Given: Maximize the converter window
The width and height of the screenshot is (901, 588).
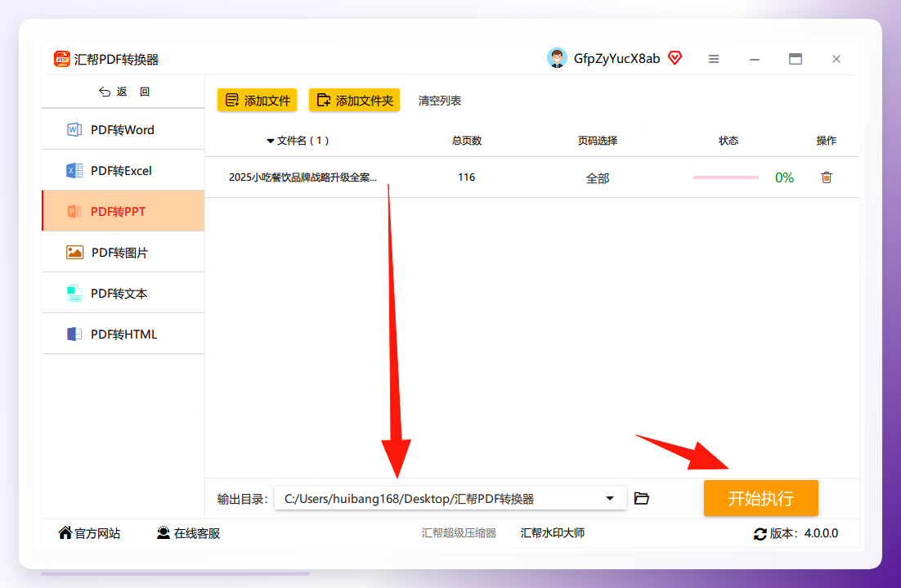Looking at the screenshot, I should point(796,59).
